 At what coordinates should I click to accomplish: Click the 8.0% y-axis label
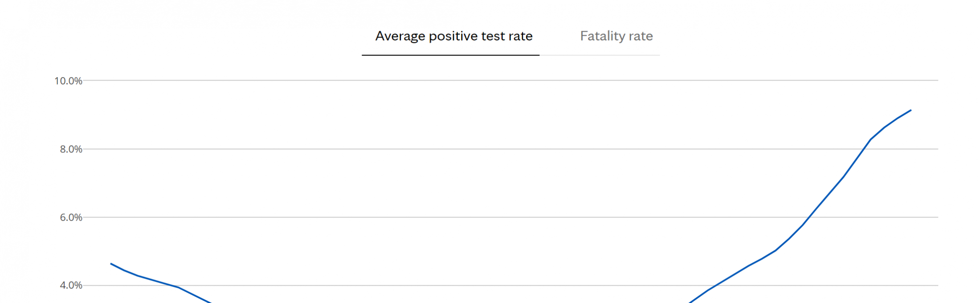coord(71,149)
